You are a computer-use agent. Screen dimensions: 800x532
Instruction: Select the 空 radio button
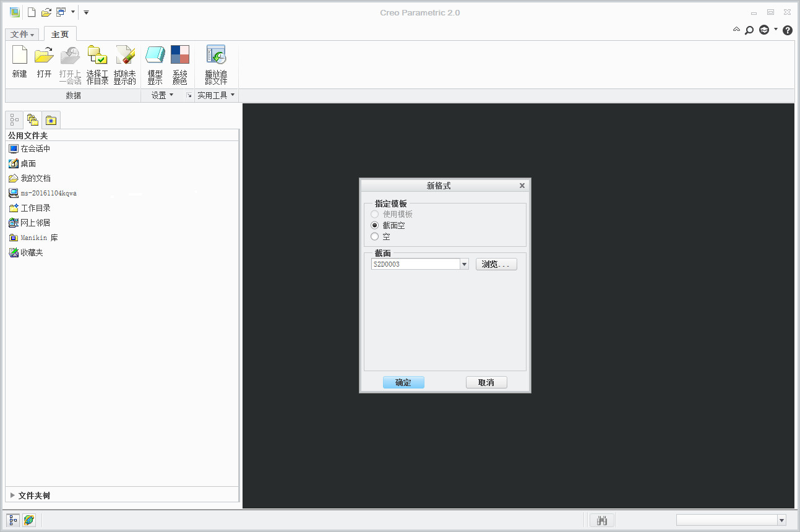click(x=374, y=236)
